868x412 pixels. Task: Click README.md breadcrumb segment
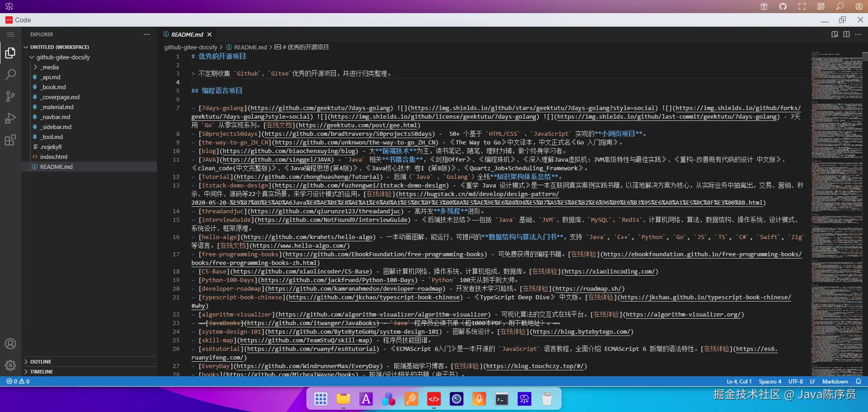tap(247, 47)
